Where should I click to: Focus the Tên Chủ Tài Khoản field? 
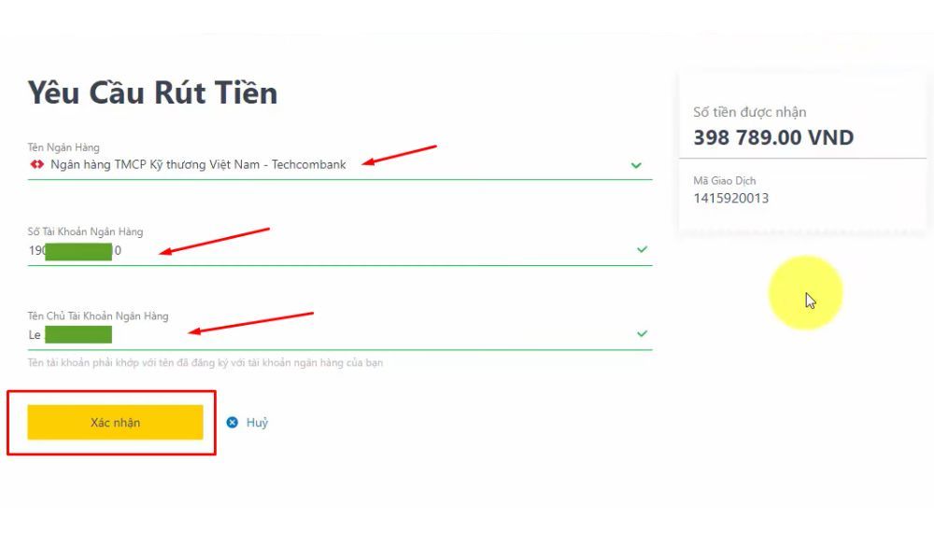coord(340,334)
